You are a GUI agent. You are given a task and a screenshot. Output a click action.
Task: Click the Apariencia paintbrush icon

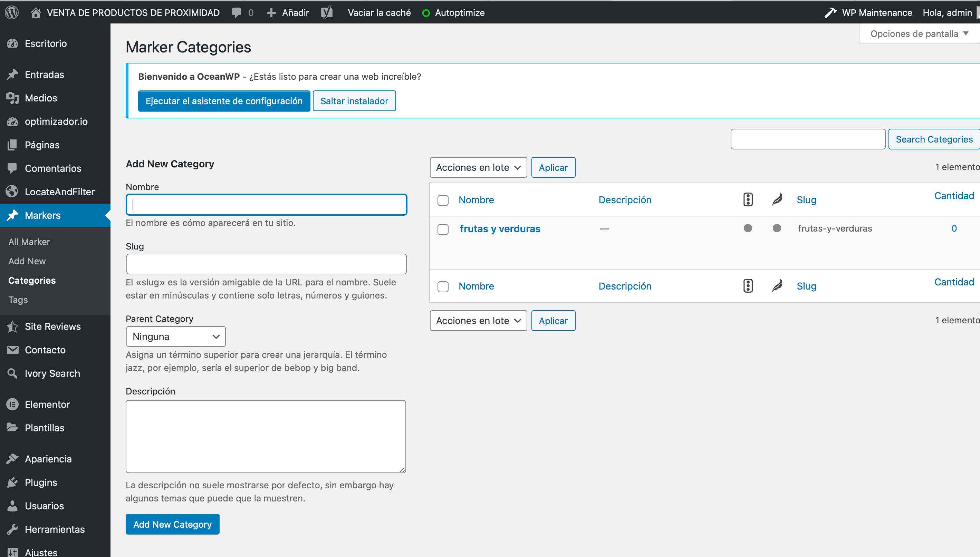(13, 459)
